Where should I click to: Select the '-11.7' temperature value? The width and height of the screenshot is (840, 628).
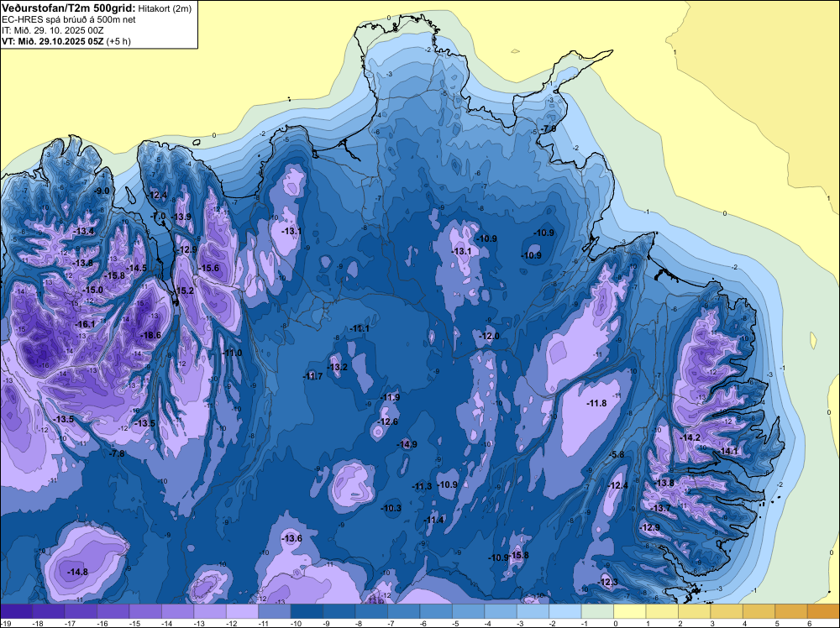point(312,377)
